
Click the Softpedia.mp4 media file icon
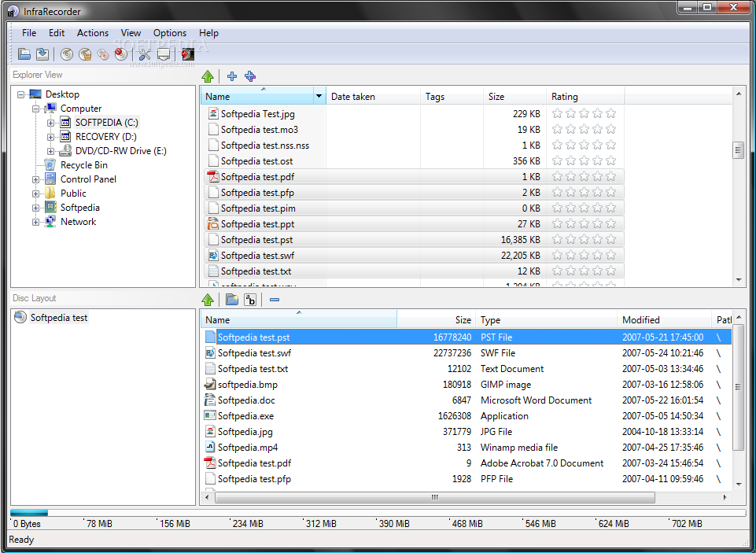tap(210, 447)
